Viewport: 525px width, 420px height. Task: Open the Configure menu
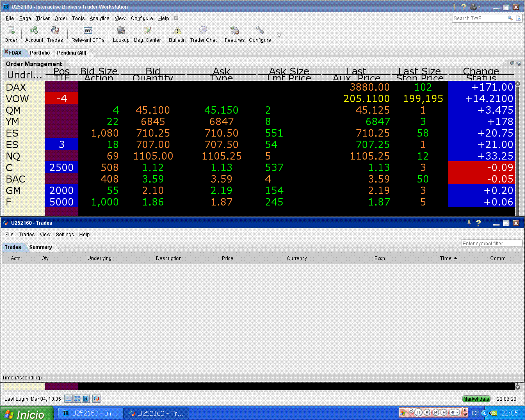142,18
